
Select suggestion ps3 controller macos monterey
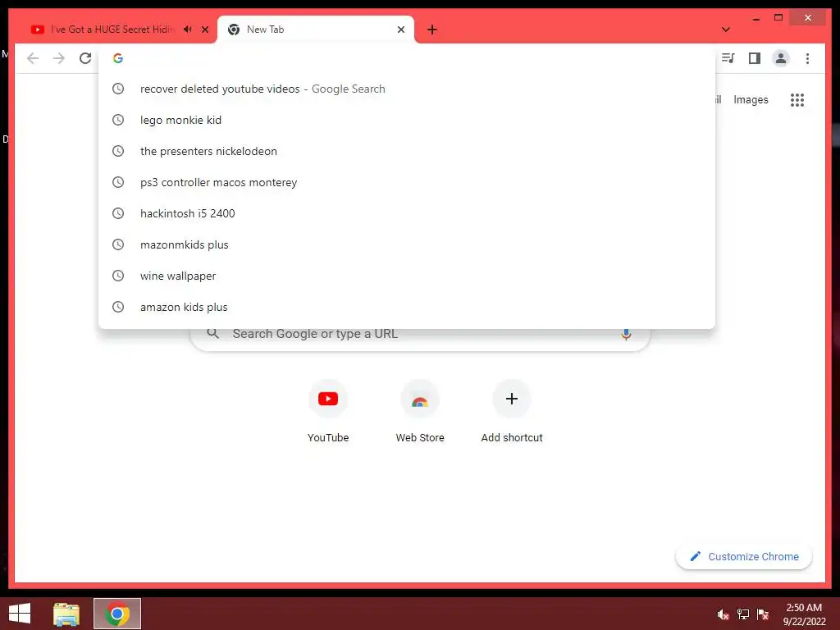tap(407, 182)
